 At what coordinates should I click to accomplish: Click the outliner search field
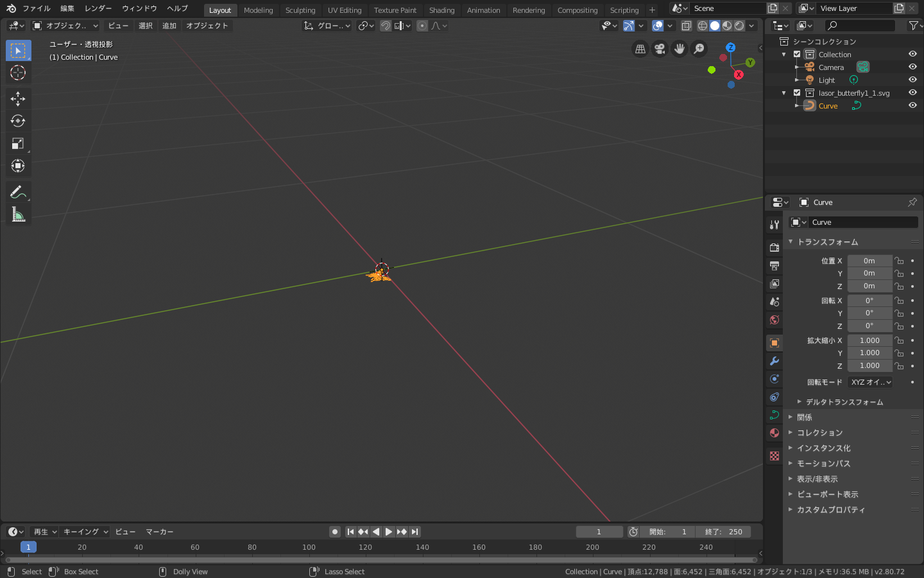pyautogui.click(x=860, y=26)
